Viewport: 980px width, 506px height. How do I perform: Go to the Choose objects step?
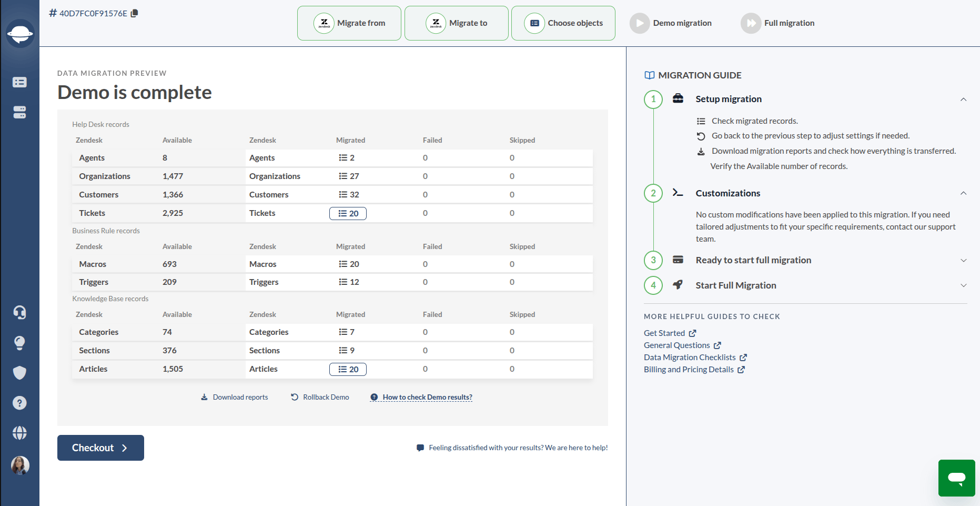[563, 23]
